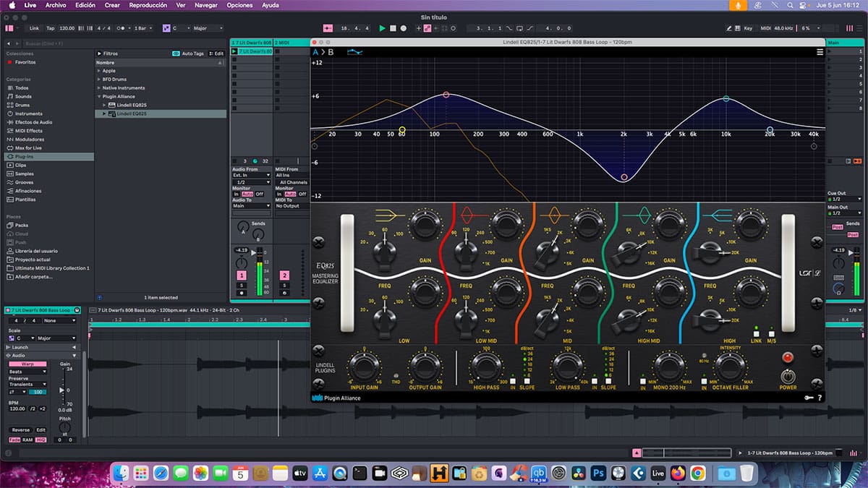The image size is (868, 488).
Task: Click the Link button in the toolbar
Action: pos(34,28)
